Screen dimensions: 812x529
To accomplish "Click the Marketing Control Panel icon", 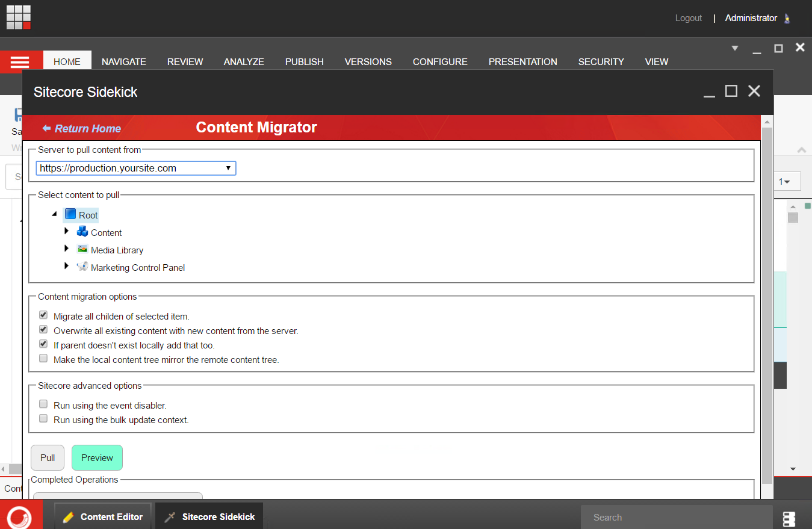I will click(x=82, y=267).
